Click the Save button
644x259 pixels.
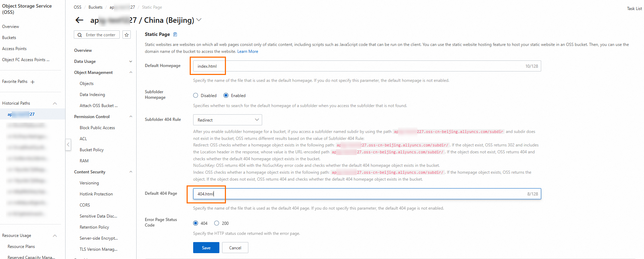206,248
